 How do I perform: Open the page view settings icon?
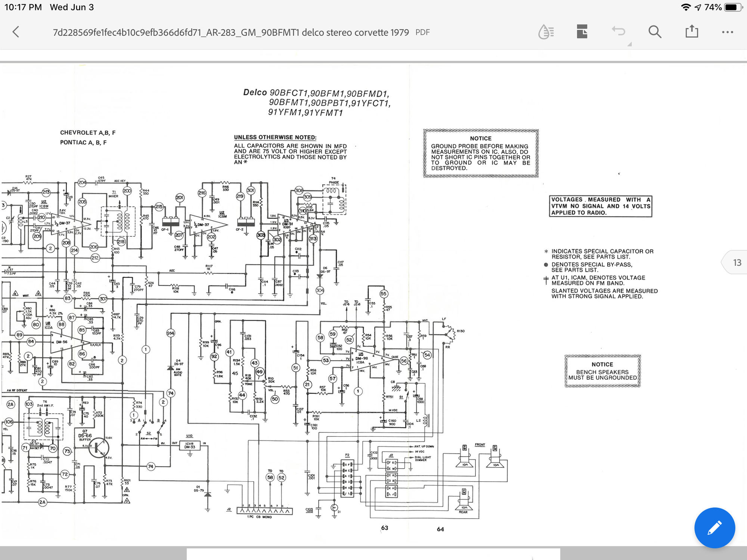582,32
